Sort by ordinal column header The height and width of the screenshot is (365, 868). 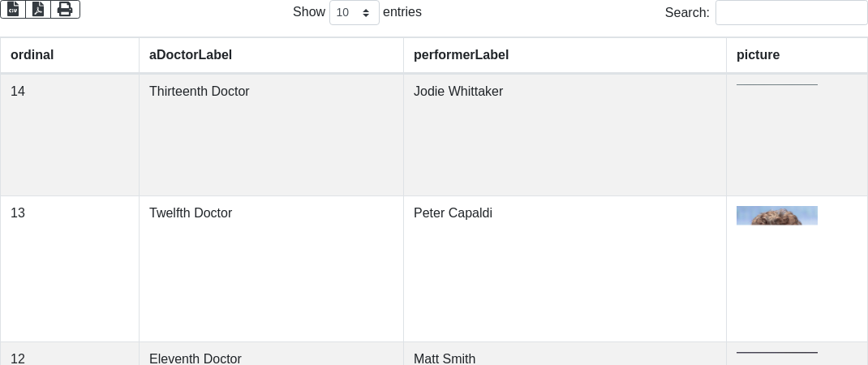tap(32, 55)
